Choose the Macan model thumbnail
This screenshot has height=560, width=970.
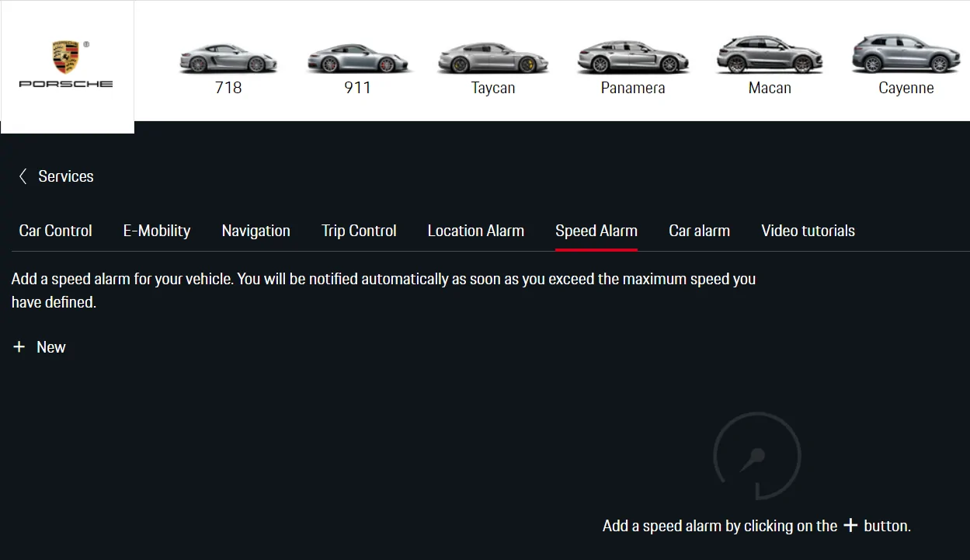tap(770, 54)
